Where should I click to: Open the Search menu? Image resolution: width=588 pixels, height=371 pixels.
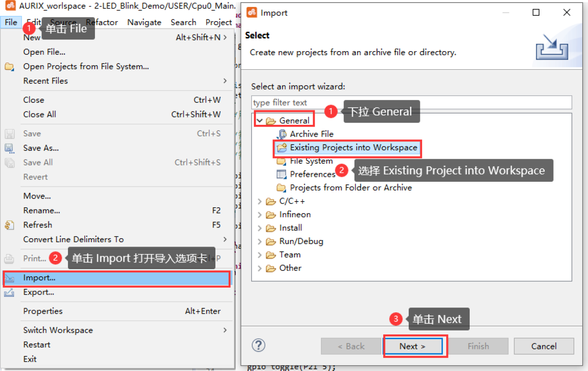point(183,22)
